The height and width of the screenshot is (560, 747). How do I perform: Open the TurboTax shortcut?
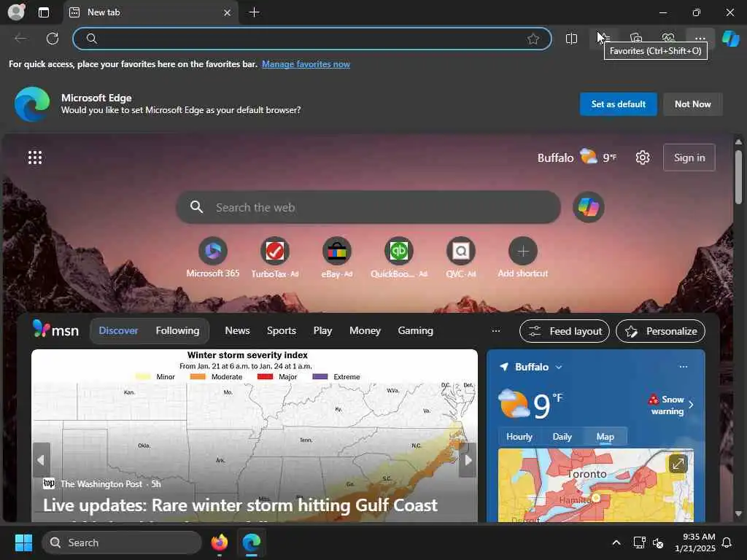coord(275,257)
